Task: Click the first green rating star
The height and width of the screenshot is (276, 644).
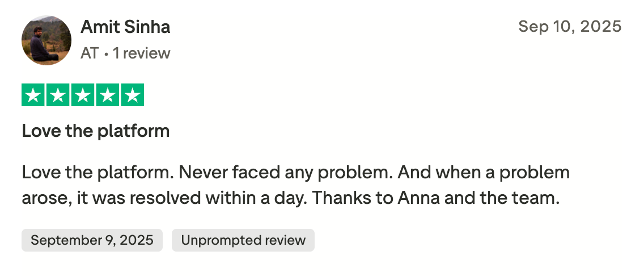Action: click(x=33, y=95)
